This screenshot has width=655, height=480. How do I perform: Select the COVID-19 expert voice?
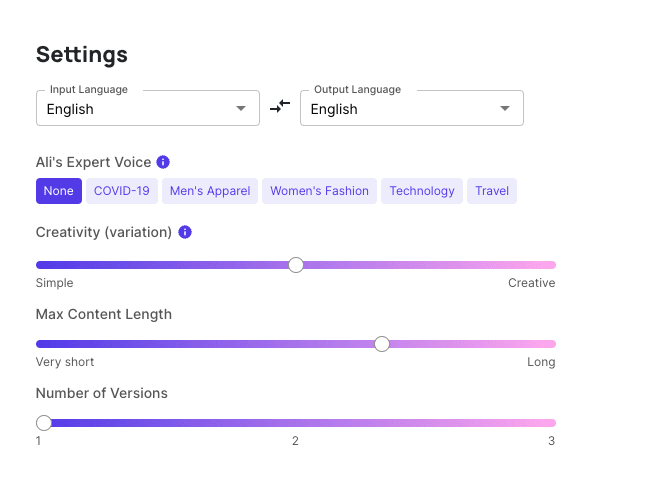pyautogui.click(x=122, y=191)
